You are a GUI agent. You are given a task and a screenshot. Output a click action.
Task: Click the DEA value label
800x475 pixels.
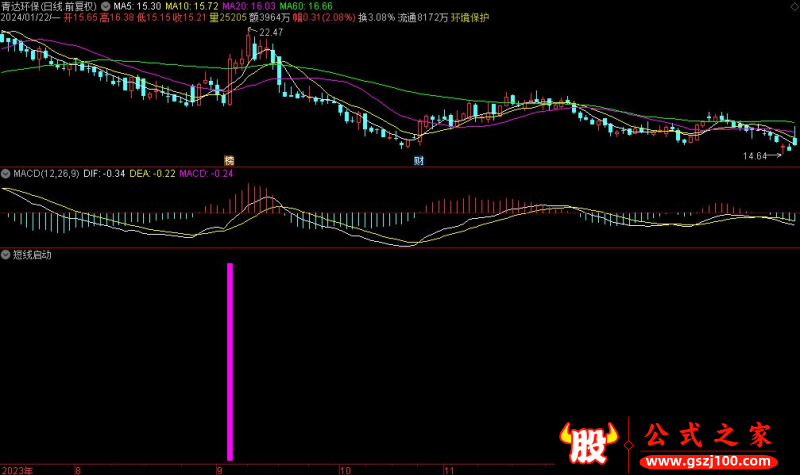coord(151,174)
